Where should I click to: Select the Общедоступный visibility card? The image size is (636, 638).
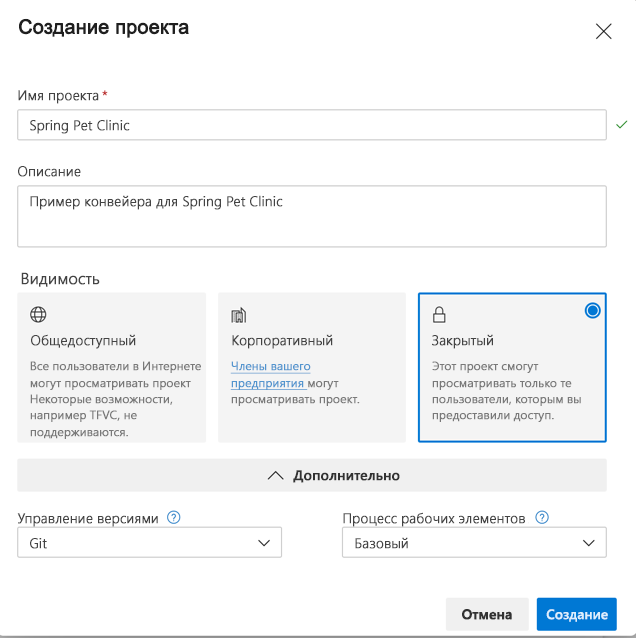(111, 367)
